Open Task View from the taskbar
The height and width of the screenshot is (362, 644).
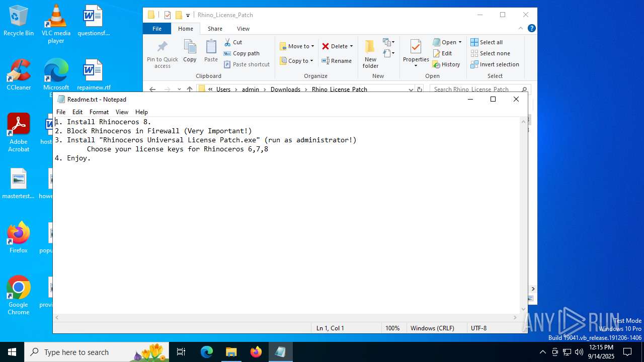click(182, 352)
